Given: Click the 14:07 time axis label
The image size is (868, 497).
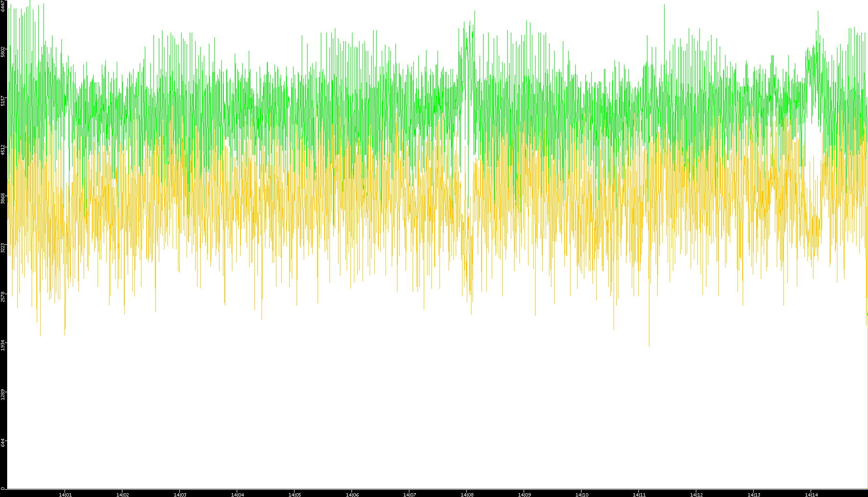Looking at the screenshot, I should pyautogui.click(x=409, y=494).
